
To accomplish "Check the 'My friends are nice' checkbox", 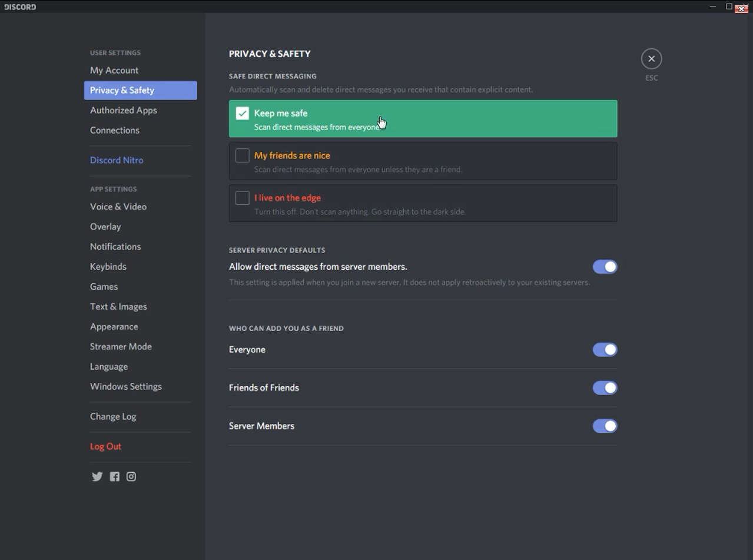I will tap(243, 155).
